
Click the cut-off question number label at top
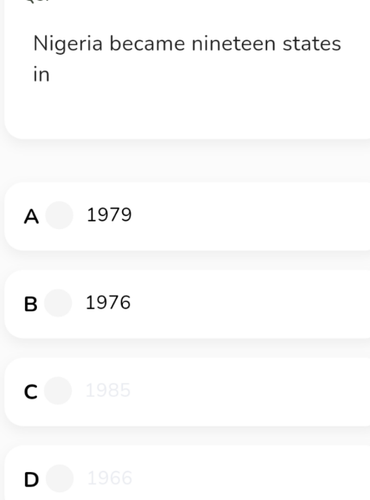[38, 1]
